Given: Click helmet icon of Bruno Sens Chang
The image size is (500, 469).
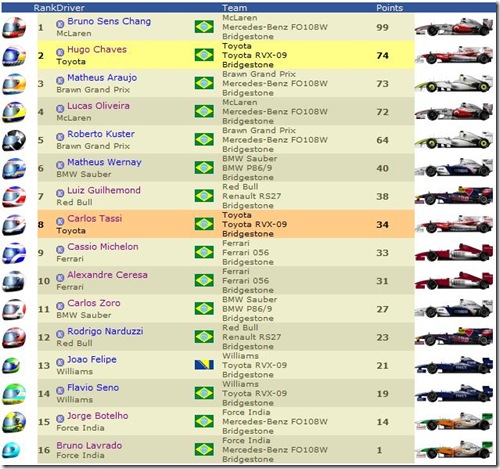Looking at the screenshot, I should point(14,27).
